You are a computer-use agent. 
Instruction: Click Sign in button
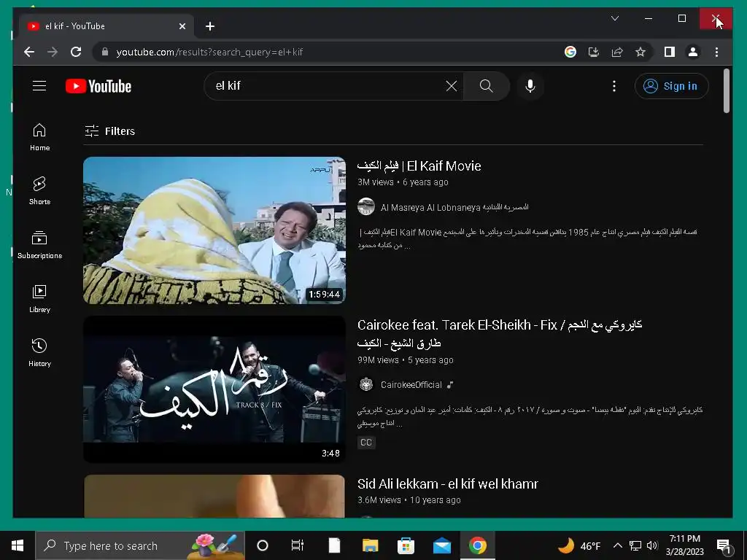point(671,86)
